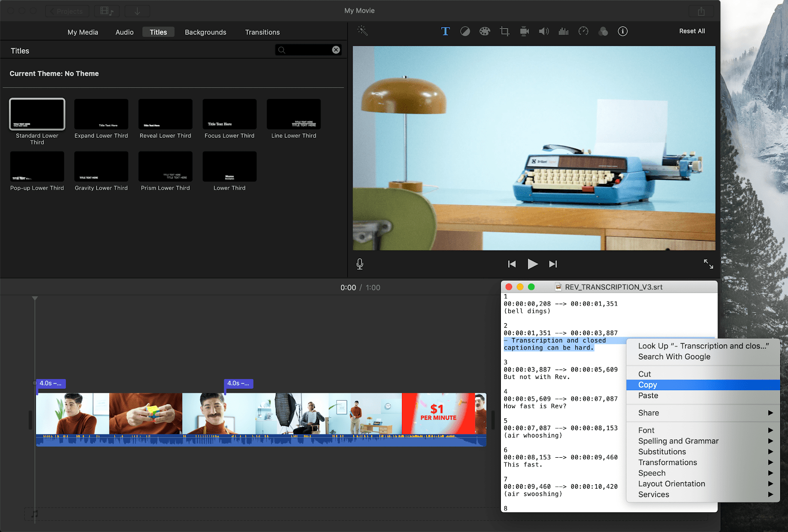Switch to the Audio tab

point(125,32)
